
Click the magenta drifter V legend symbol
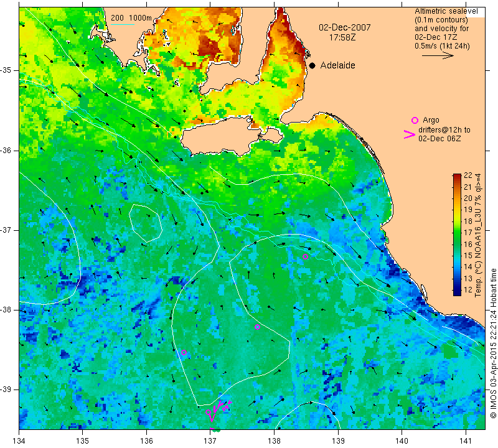point(410,134)
